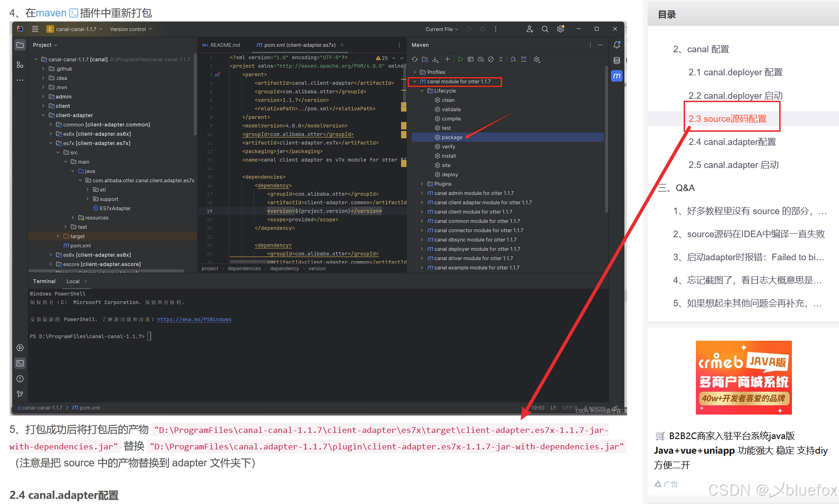Expand canal admin module for otter 1.1.7
Screen dimensions: 839x504
pos(422,193)
